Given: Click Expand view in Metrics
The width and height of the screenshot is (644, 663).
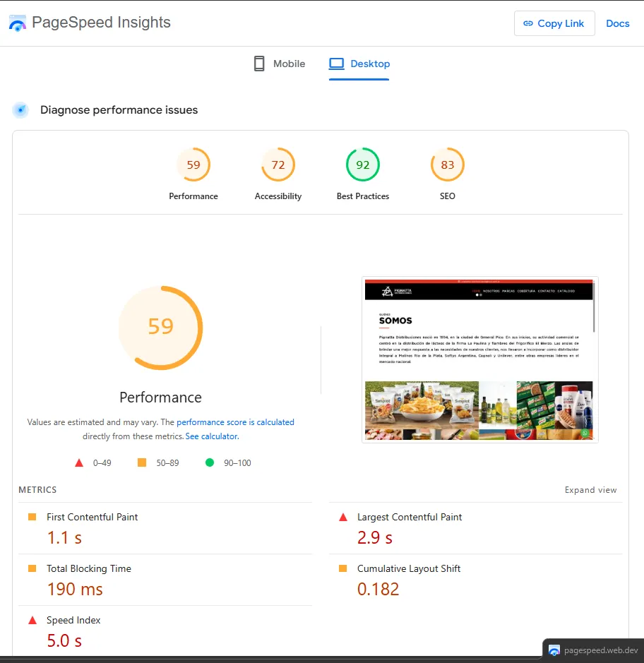Looking at the screenshot, I should click(590, 489).
